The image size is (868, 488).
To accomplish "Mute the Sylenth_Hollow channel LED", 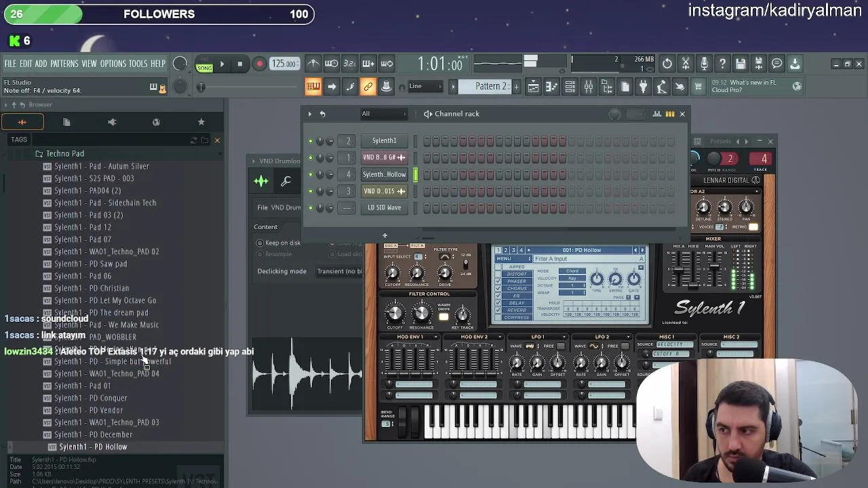I will pos(311,174).
